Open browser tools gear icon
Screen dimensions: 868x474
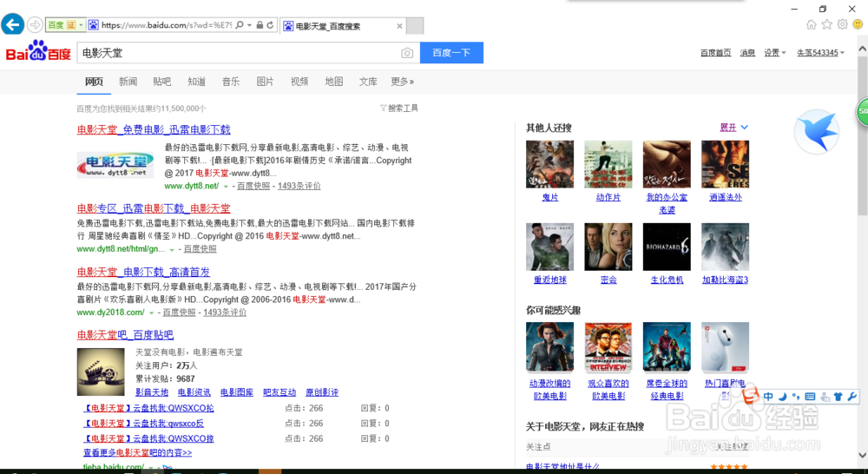tap(842, 24)
